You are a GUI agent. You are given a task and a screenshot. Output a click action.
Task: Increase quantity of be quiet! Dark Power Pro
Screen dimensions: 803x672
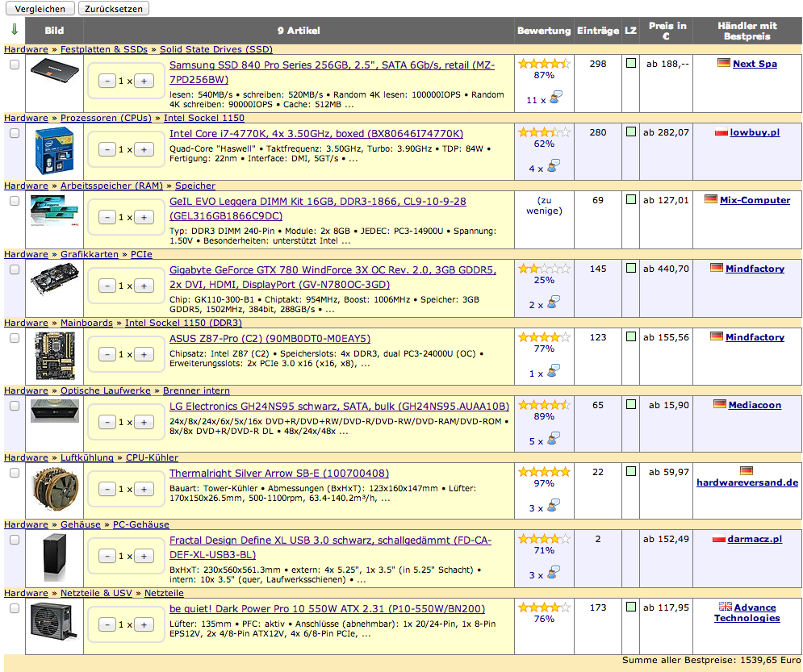[144, 625]
